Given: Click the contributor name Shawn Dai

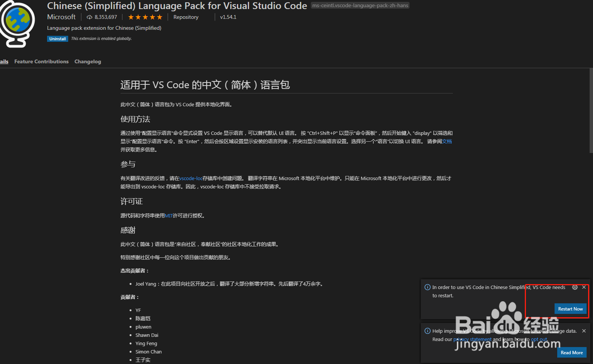Looking at the screenshot, I should pyautogui.click(x=147, y=335).
